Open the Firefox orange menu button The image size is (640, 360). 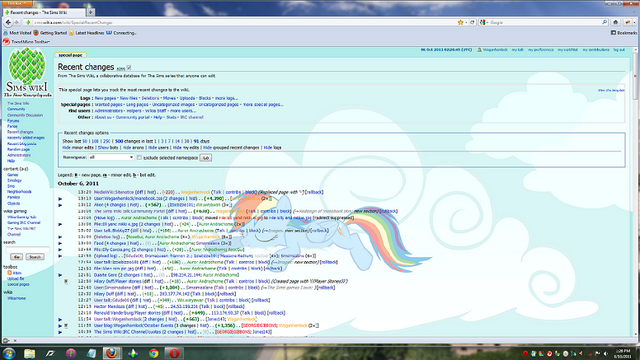(x=16, y=3)
